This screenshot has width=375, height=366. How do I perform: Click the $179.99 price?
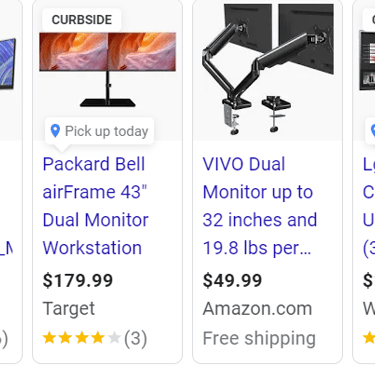tap(78, 280)
